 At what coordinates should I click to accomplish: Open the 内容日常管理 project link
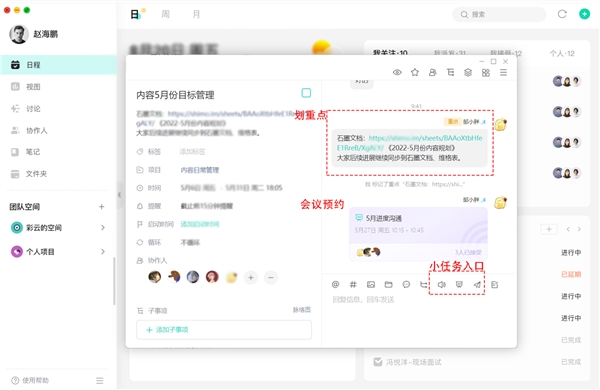click(x=199, y=170)
